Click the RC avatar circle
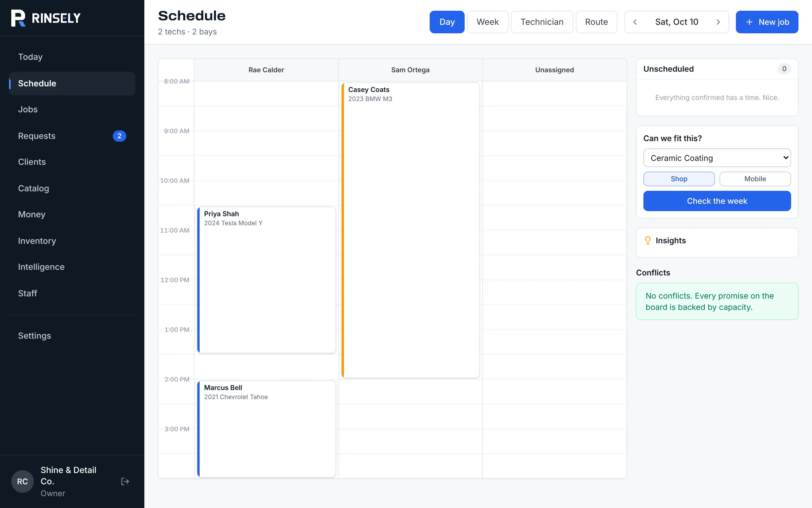This screenshot has width=812, height=508. tap(23, 481)
